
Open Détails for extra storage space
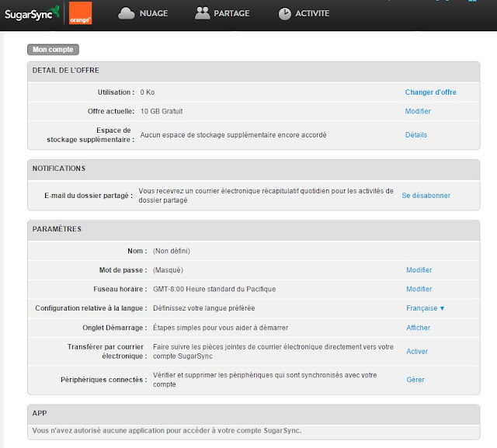[x=416, y=135]
